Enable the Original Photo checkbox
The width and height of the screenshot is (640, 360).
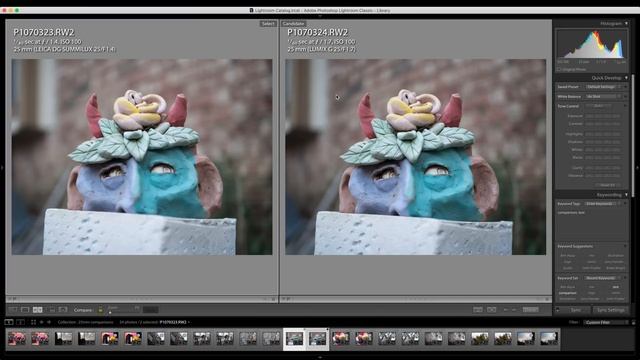559,69
